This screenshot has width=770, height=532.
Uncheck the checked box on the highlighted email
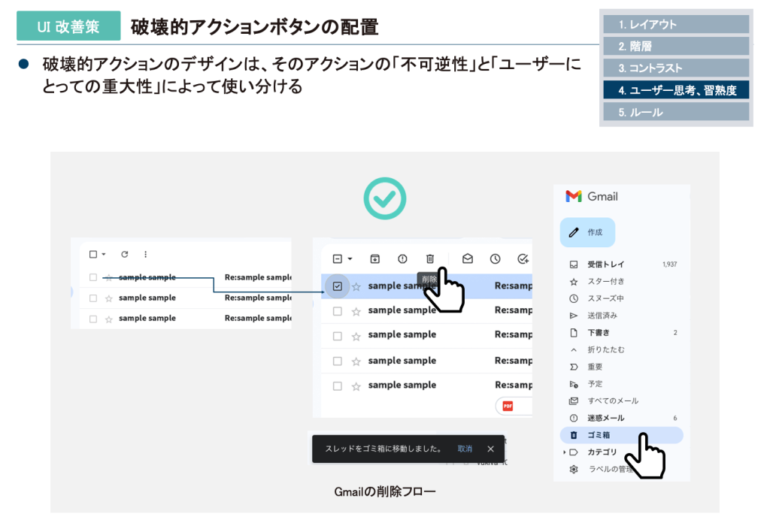338,286
